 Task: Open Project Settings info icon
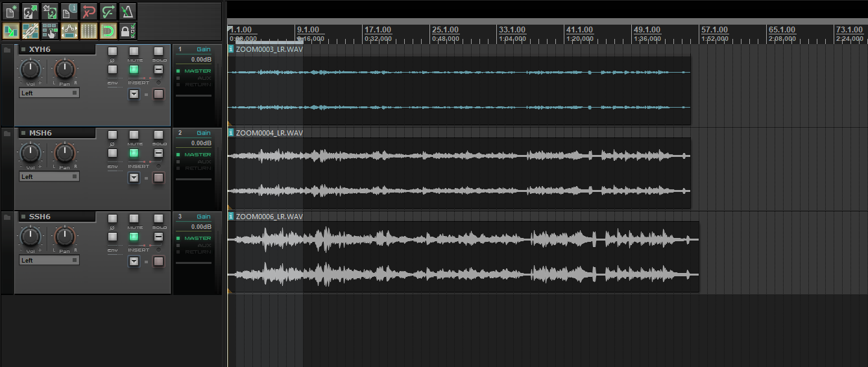[69, 11]
